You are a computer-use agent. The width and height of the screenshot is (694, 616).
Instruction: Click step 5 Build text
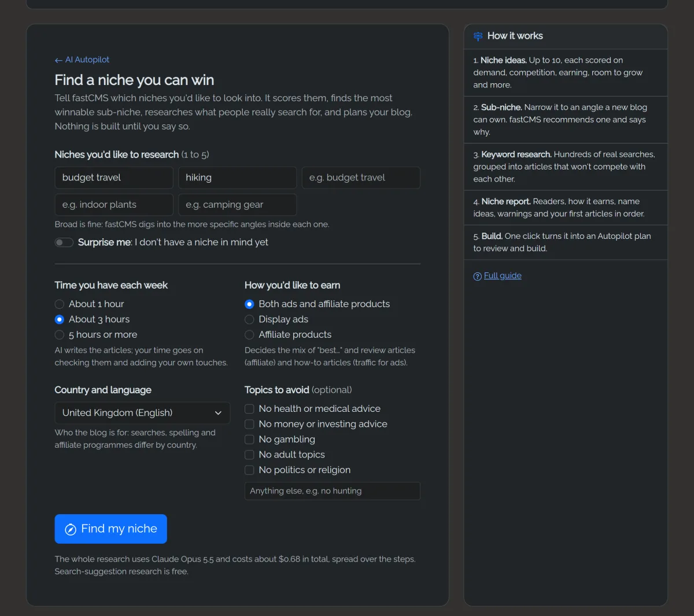(562, 242)
